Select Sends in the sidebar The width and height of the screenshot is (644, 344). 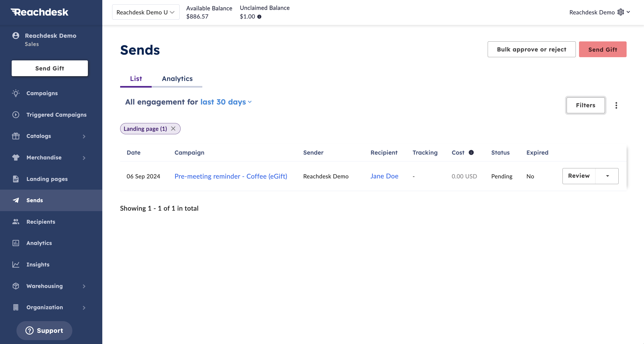pyautogui.click(x=51, y=200)
